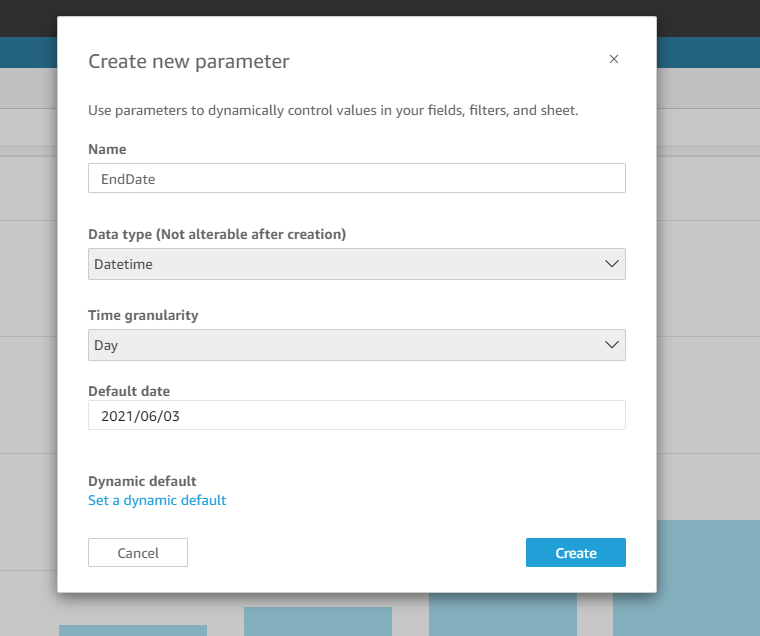Screen dimensions: 760x636
Task: Click the chevron arrow on Time granularity selector
Action: click(x=612, y=345)
